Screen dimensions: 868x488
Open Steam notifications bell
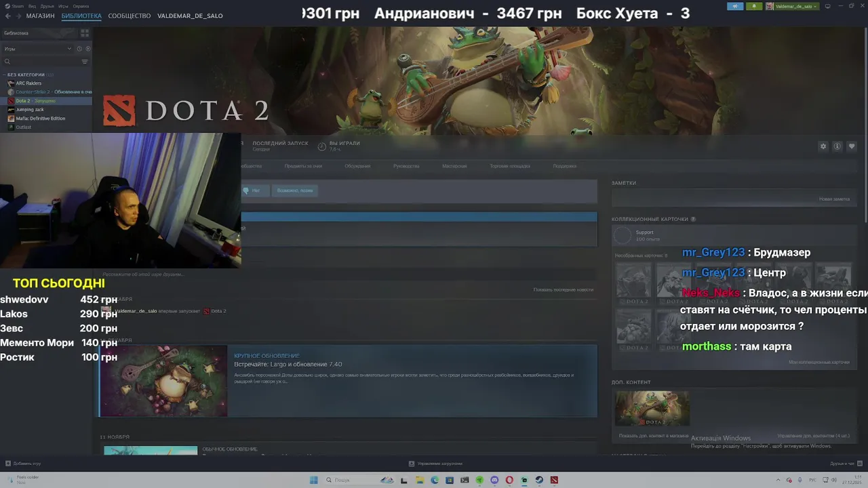coord(754,6)
